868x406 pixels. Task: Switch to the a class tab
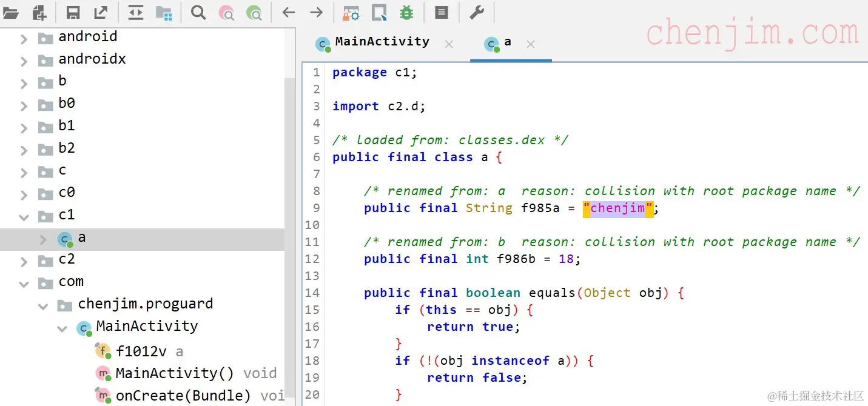point(498,42)
